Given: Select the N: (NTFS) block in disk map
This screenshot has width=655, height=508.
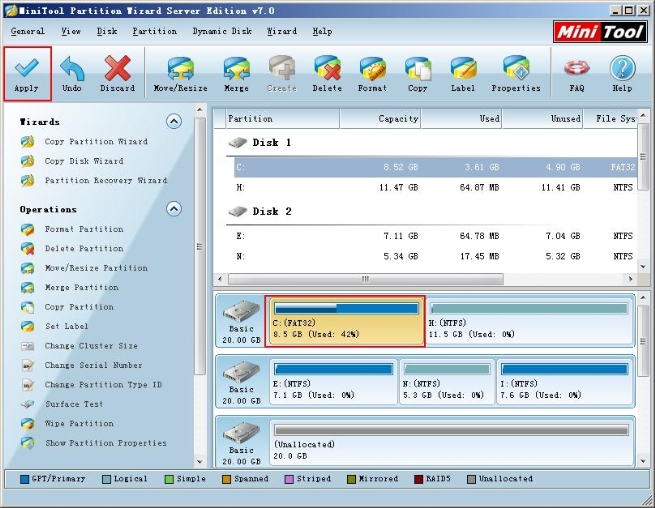Looking at the screenshot, I should 447,382.
